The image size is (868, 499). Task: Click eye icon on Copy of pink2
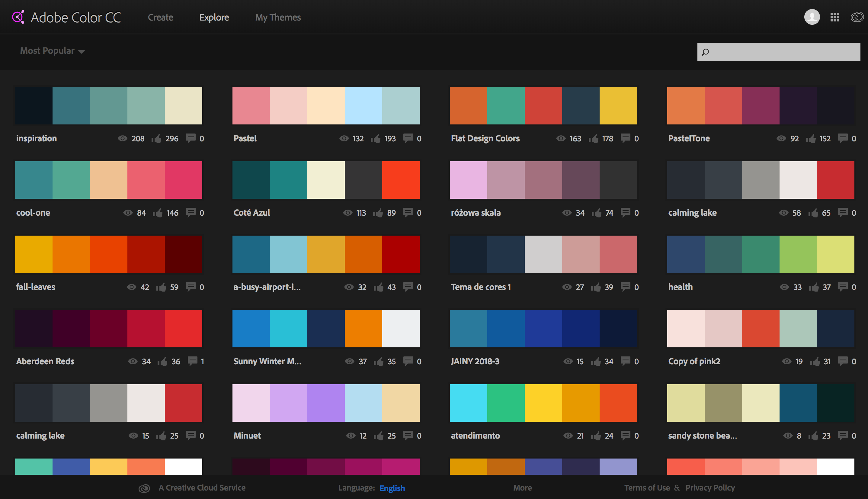point(786,361)
